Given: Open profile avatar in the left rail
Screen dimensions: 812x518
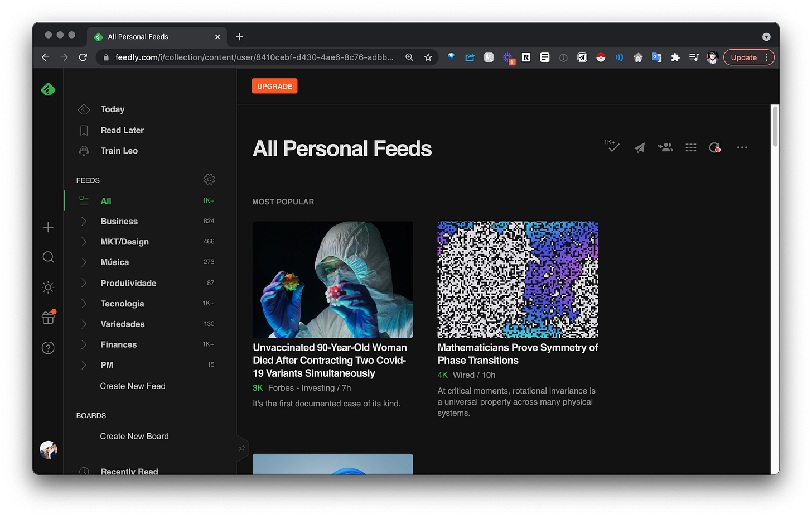Looking at the screenshot, I should [x=48, y=450].
